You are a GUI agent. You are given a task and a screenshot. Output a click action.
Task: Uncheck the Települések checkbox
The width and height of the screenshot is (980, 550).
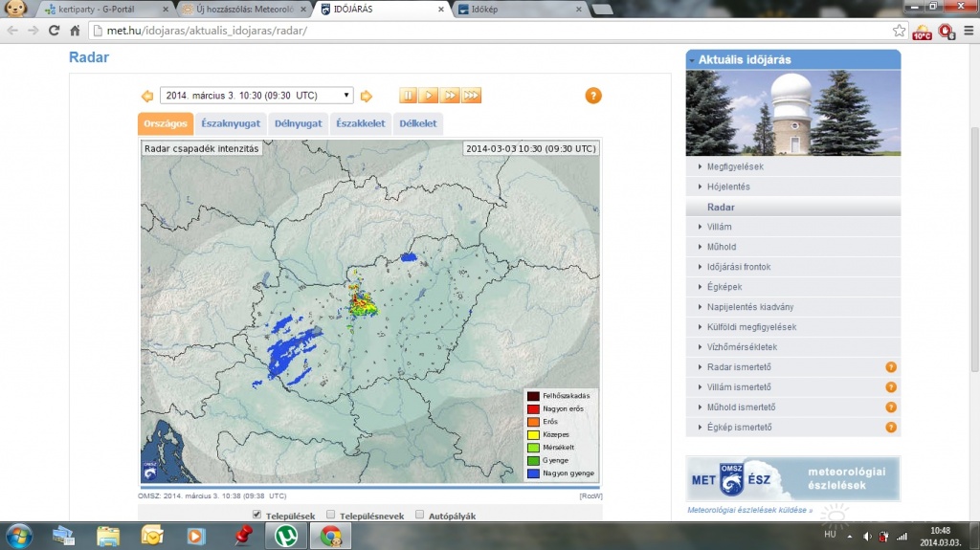[x=256, y=515]
